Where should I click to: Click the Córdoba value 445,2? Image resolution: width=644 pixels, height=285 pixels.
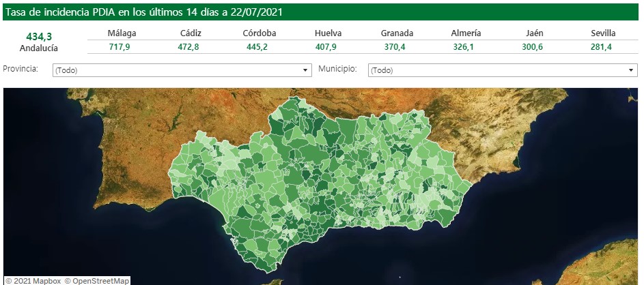point(257,47)
